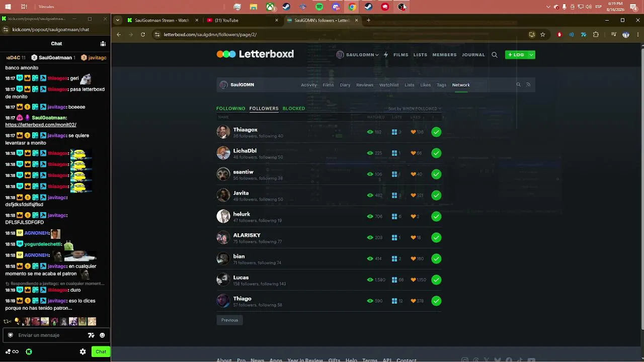Open Kick chat settings gear

83,352
